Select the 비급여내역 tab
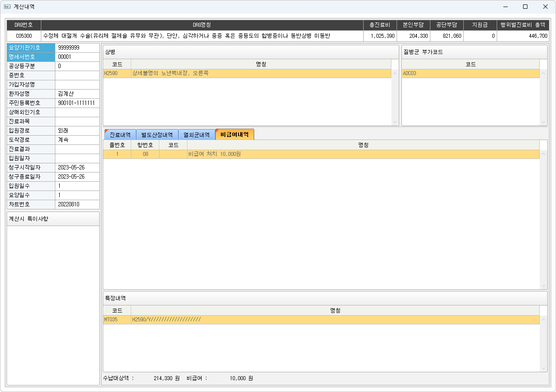The image size is (556, 392). tap(235, 135)
